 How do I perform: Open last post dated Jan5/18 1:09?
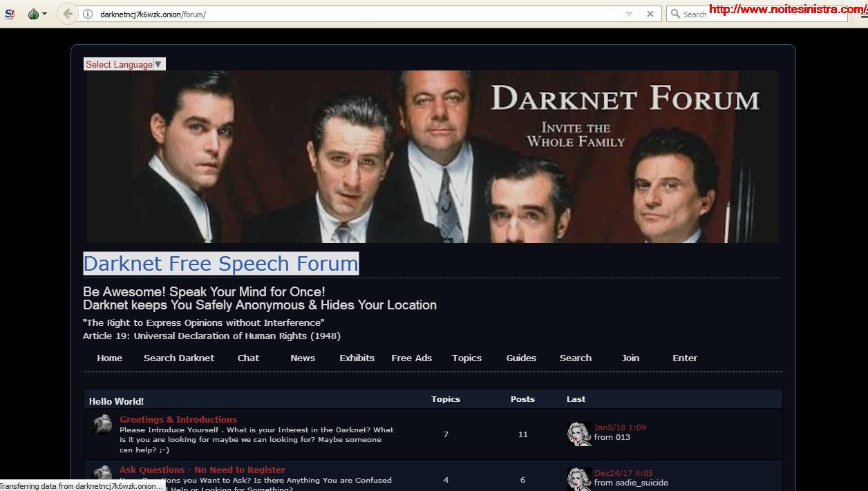click(x=620, y=427)
